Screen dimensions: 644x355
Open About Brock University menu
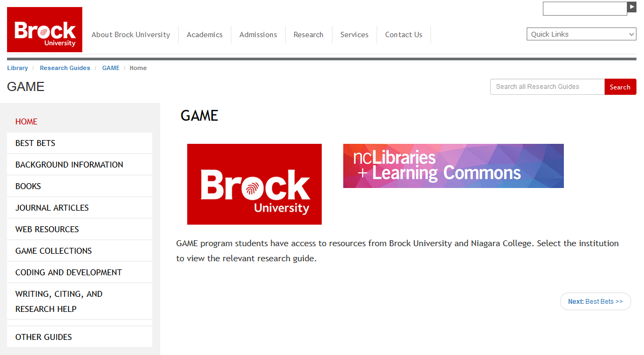(131, 34)
